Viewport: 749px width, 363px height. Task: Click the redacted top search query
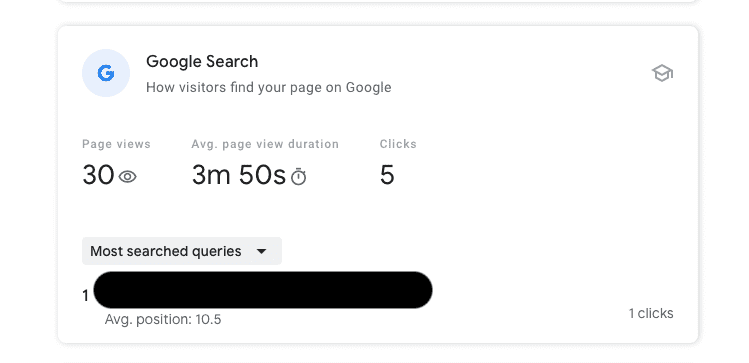click(x=263, y=290)
